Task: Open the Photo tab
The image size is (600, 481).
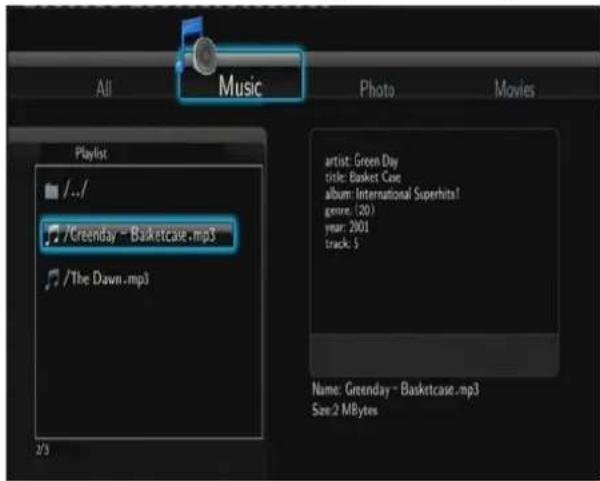Action: click(x=377, y=89)
